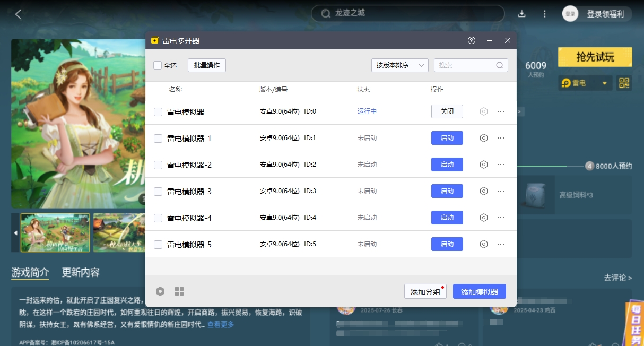This screenshot has width=644, height=346.
Task: Click 批量操作 button
Action: [x=207, y=65]
